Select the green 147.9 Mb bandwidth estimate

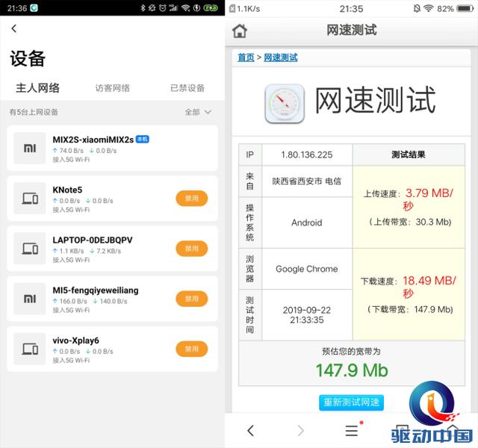click(352, 370)
